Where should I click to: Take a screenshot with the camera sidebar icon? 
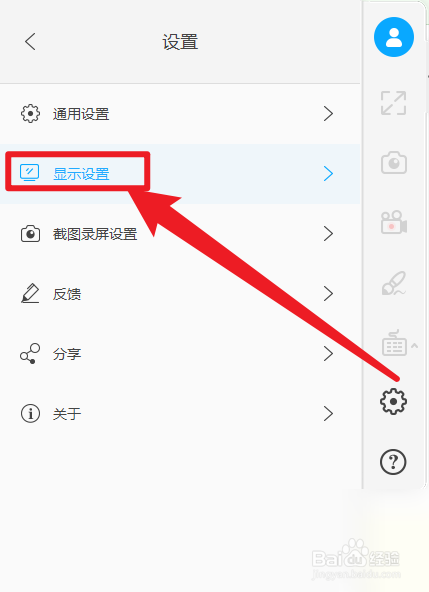[394, 162]
